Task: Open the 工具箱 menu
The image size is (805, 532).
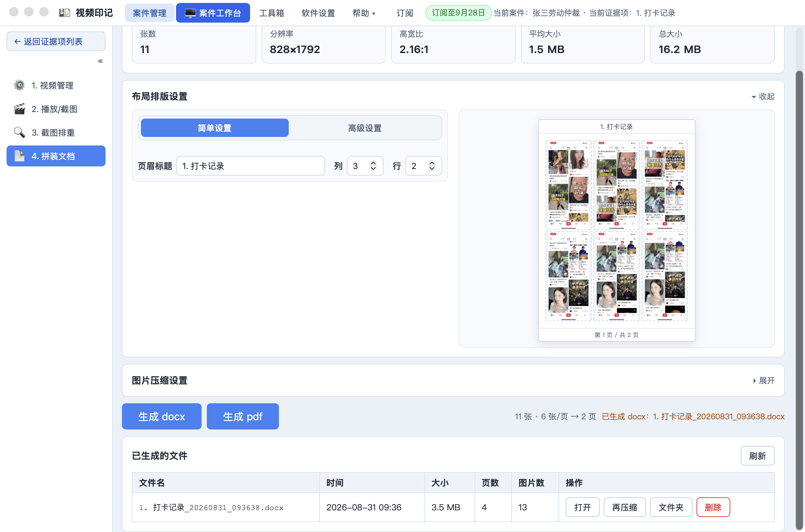Action: pos(271,13)
